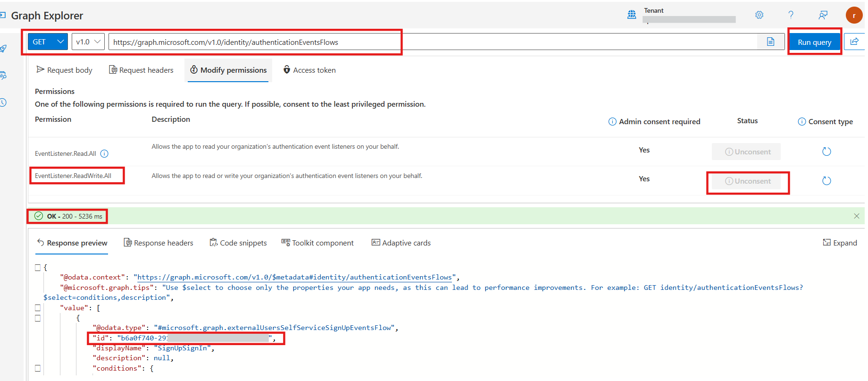Unconsent the EventListener.ReadWrite.All permission

(x=746, y=181)
